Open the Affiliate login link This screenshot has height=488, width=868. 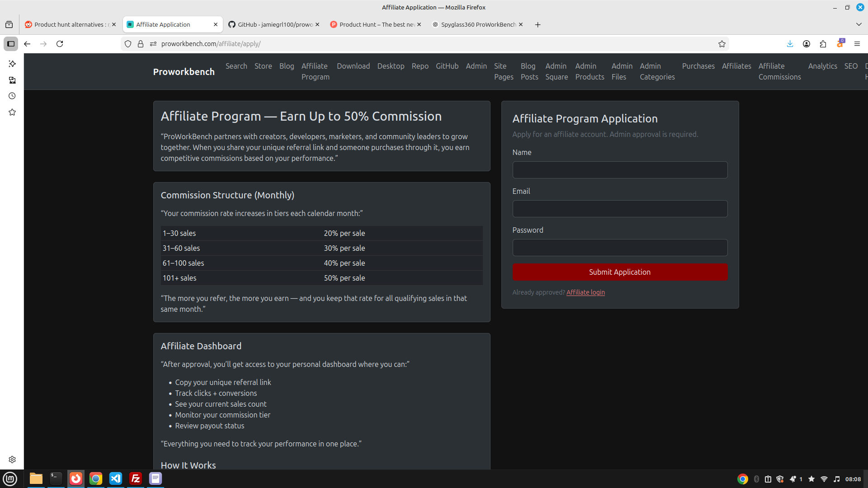(585, 292)
